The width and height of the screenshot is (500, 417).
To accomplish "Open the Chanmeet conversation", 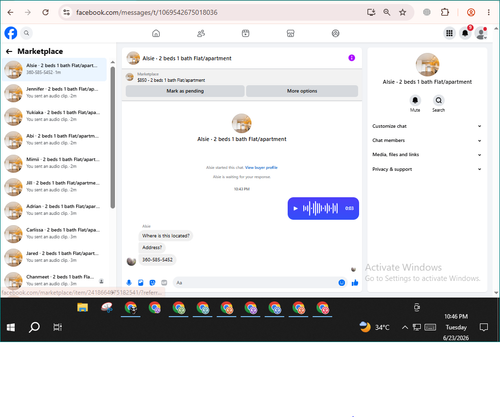I will click(55, 279).
